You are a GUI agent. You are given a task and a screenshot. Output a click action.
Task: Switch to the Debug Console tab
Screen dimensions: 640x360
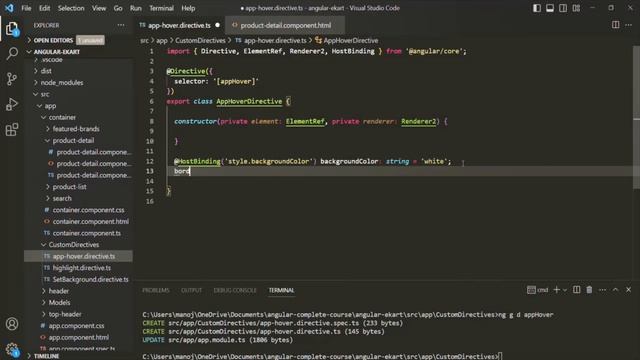235,290
